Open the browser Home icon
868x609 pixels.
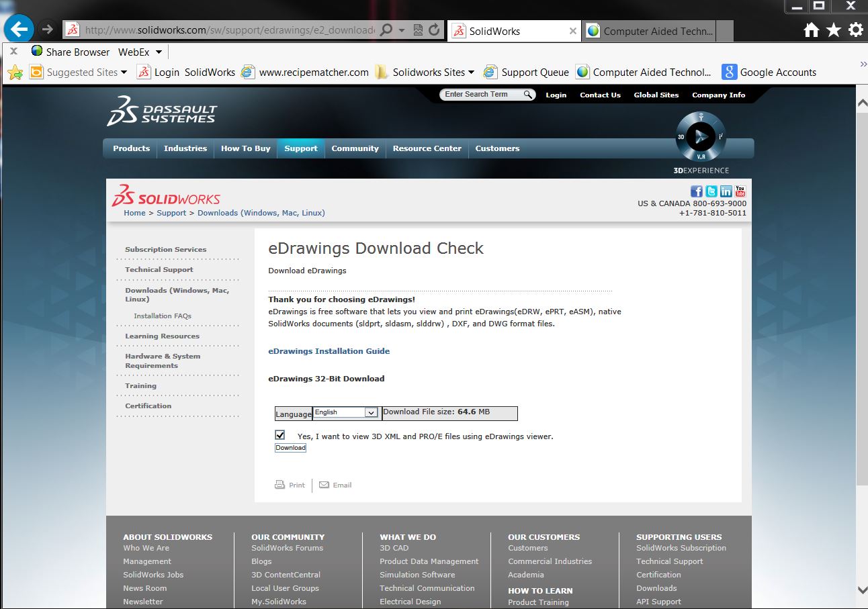click(x=812, y=30)
